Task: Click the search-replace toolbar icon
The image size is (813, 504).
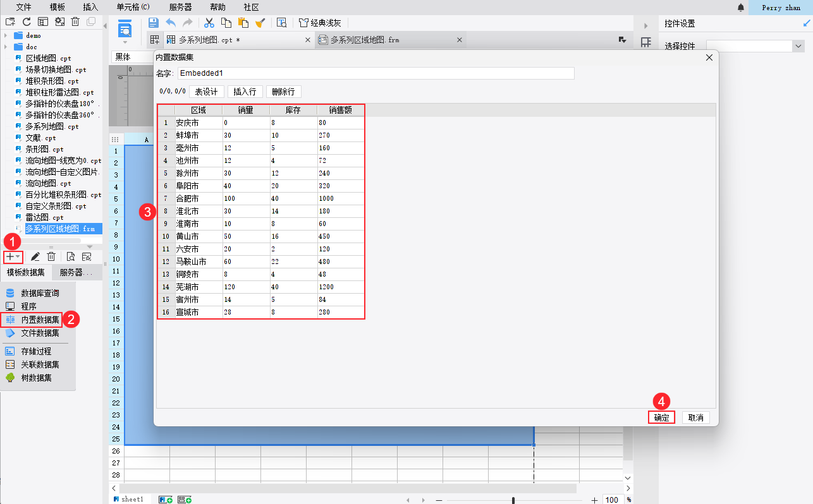Action: (x=282, y=23)
